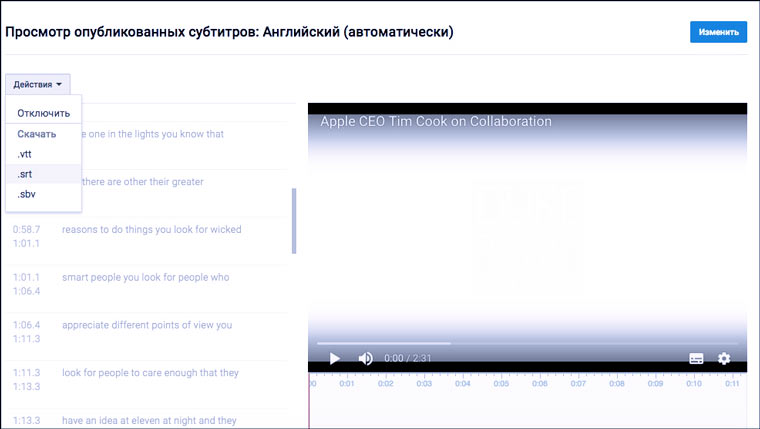Screen dimensions: 760x429
Task: Mute the video volume speaker icon
Action: (365, 358)
